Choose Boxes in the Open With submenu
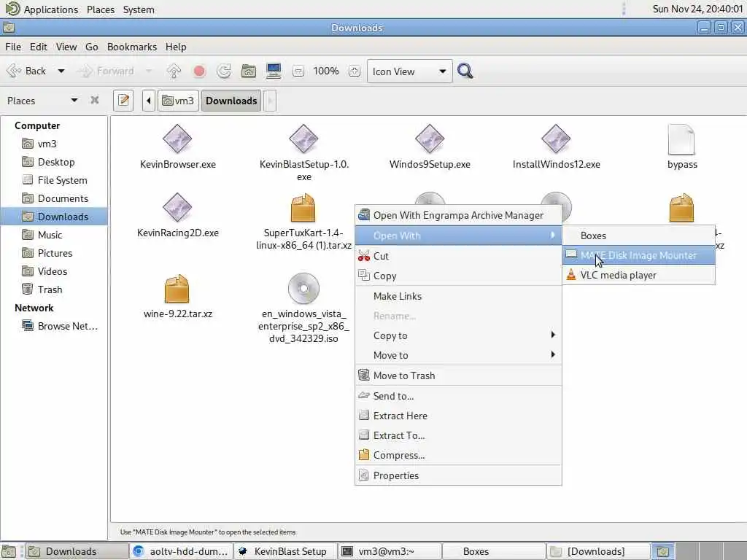The width and height of the screenshot is (747, 560). coord(638,236)
